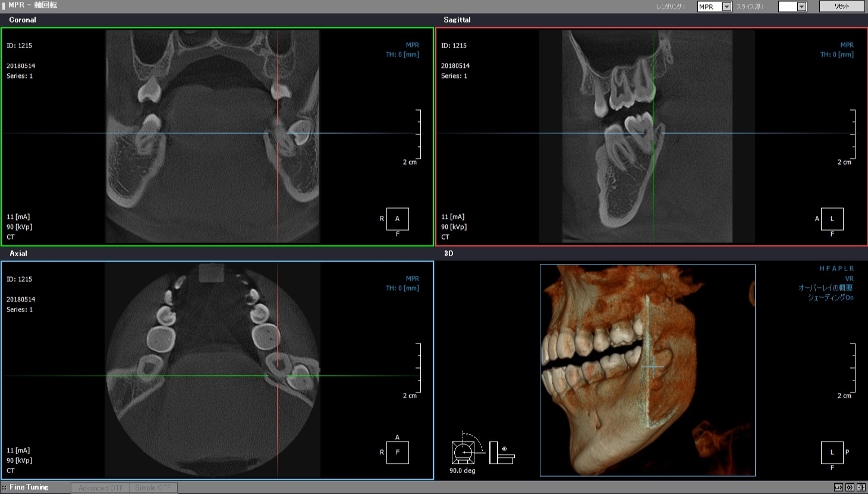
Task: Click TH: 0 [mm] in Coronal view
Action: [402, 55]
